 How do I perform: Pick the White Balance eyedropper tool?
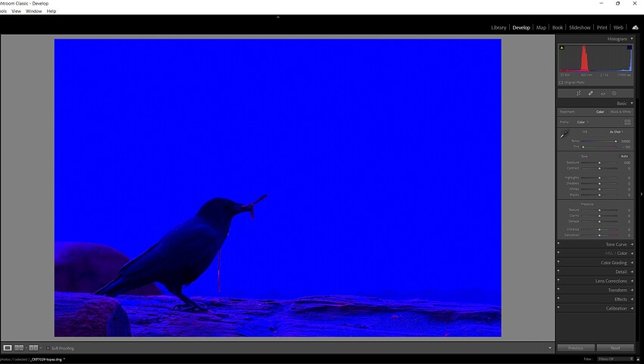pyautogui.click(x=564, y=134)
